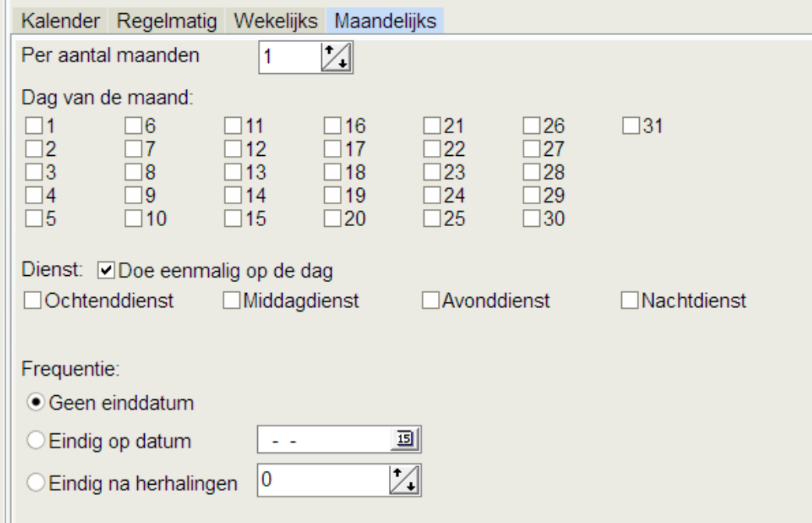Select day 28 of the month

[531, 171]
